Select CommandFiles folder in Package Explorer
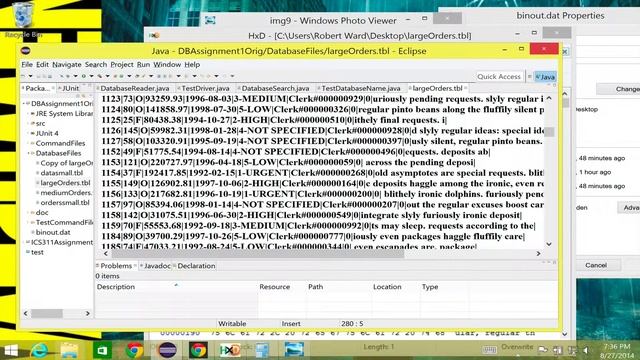This screenshot has height=360, width=640. 60,143
